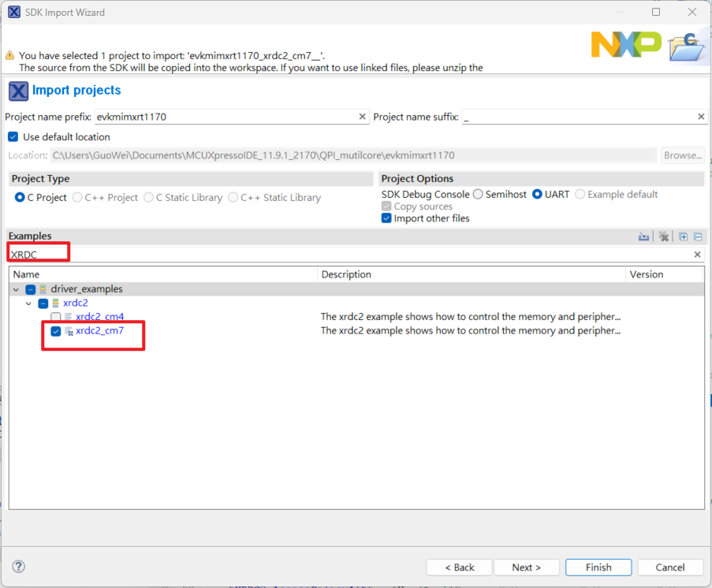Click the Name column header
Viewport: 712px width, 588px height.
pos(163,274)
